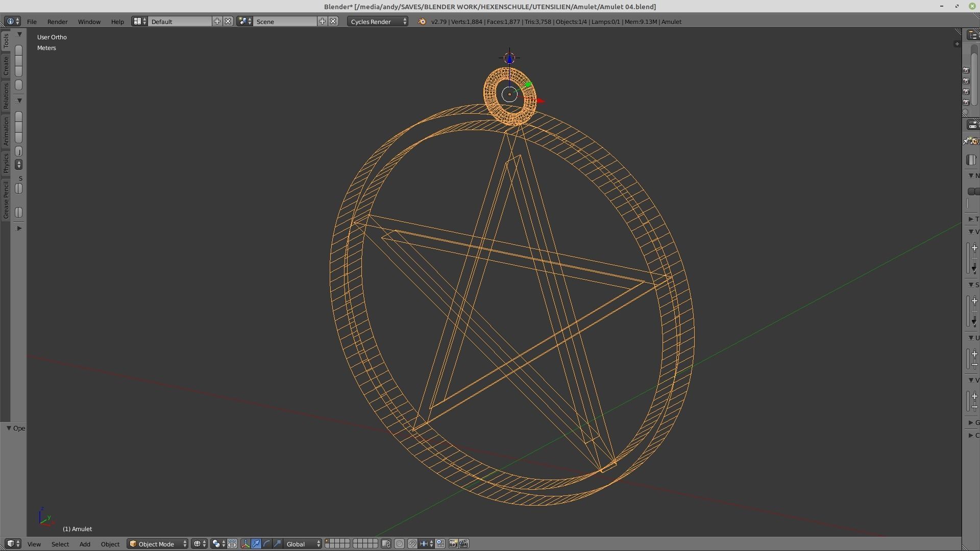Open the Add menu in the viewport header
Screen dimensions: 980x551
coord(84,544)
